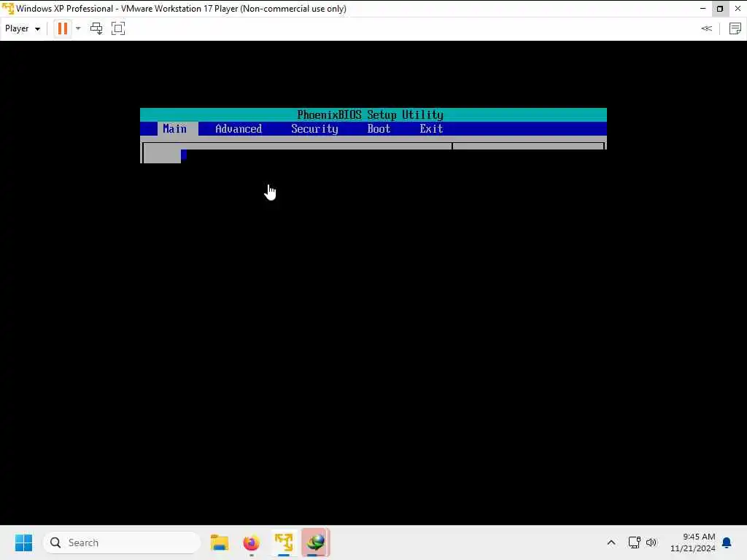Send Ctrl+Alt+Del to the VM
This screenshot has height=560, width=747.
tap(96, 28)
